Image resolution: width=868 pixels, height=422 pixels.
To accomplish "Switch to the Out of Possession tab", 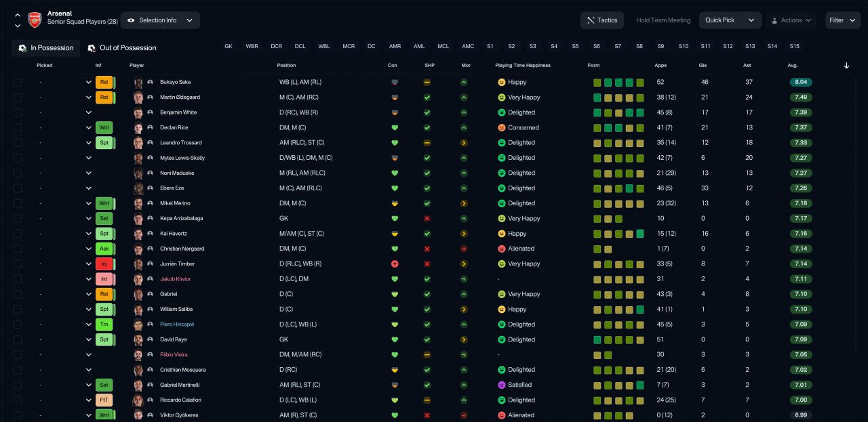I will pos(122,48).
